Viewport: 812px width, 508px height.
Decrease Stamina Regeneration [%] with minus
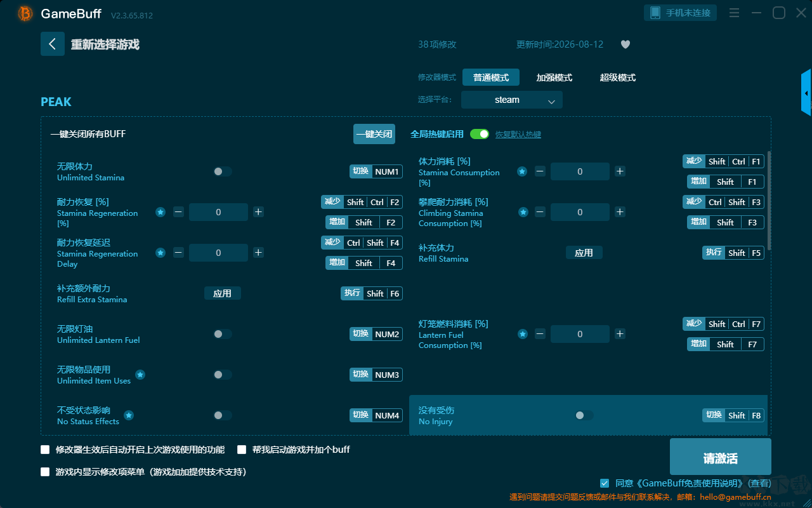pos(178,212)
